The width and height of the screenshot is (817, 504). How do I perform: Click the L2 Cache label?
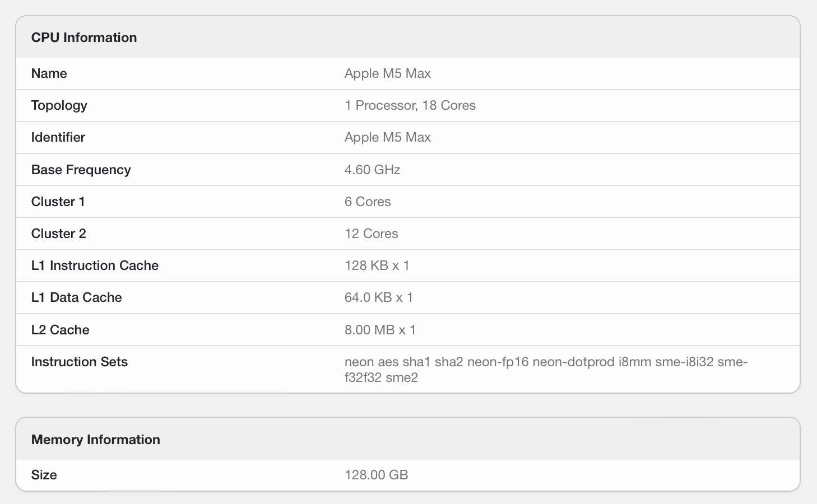pyautogui.click(x=61, y=330)
